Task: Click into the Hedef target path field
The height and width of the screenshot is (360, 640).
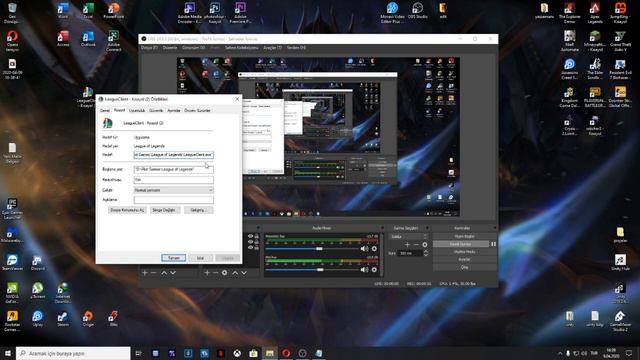Action: (173, 155)
